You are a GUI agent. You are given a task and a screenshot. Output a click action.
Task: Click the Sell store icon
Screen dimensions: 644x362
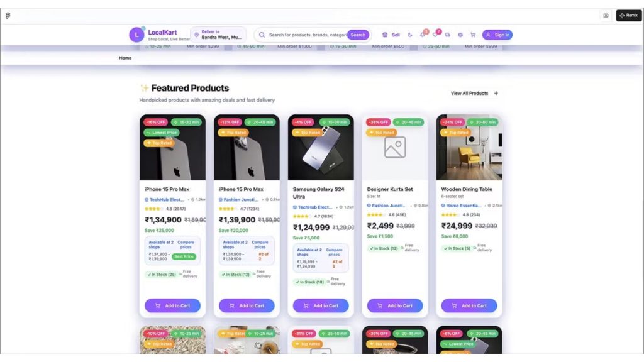click(x=385, y=35)
